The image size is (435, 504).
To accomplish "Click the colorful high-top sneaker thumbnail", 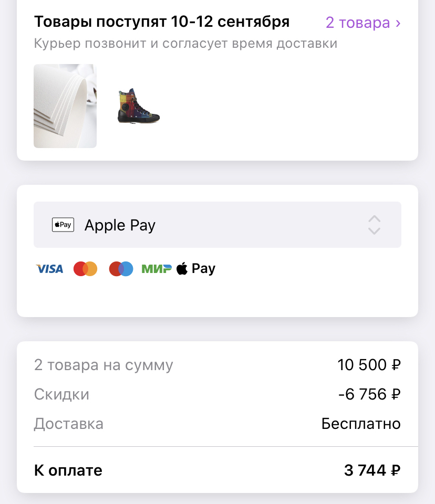I will click(x=138, y=106).
